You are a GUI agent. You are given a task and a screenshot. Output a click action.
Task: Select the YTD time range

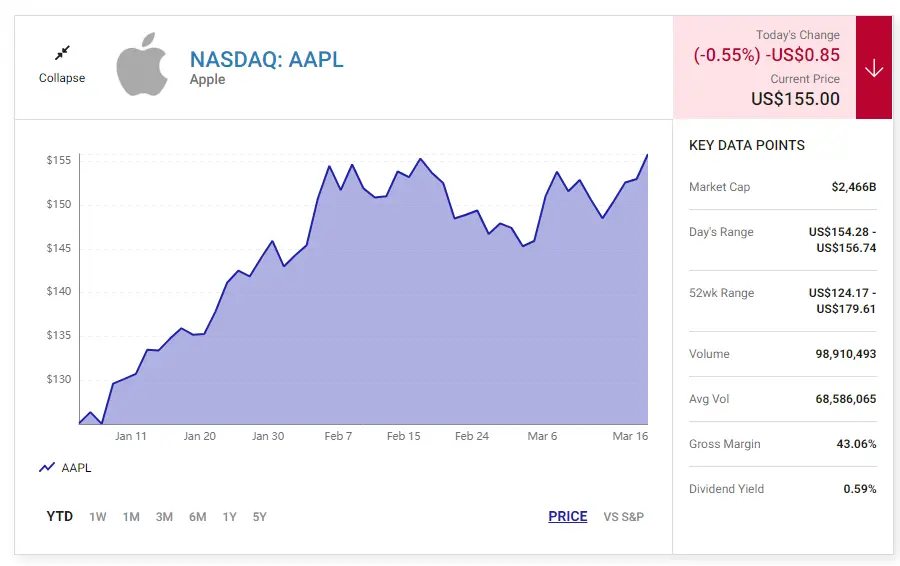60,517
